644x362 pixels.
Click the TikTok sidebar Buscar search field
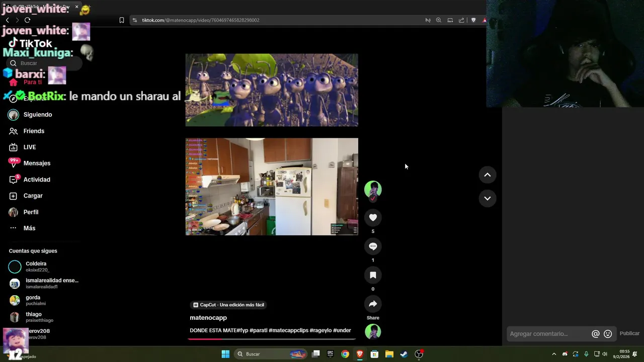[x=44, y=63]
